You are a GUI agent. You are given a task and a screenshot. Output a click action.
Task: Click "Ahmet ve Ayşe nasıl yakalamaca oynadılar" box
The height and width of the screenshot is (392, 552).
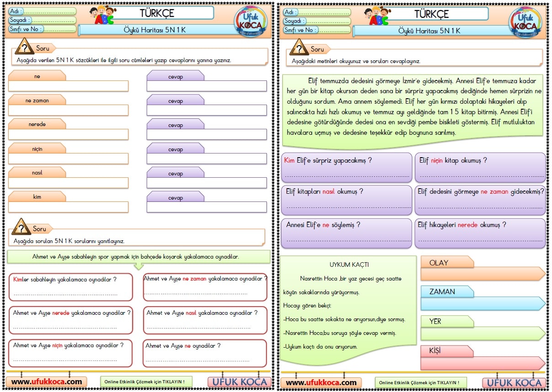click(205, 320)
